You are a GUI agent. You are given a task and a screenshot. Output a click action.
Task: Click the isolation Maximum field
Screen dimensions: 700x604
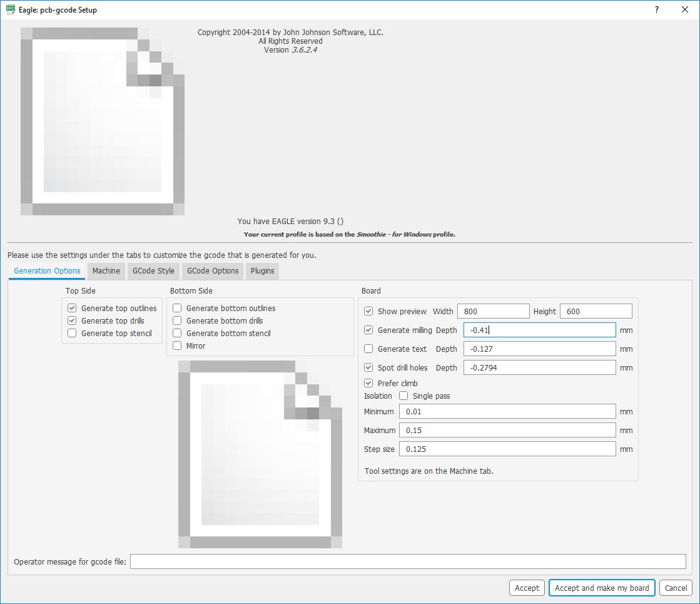pyautogui.click(x=507, y=430)
